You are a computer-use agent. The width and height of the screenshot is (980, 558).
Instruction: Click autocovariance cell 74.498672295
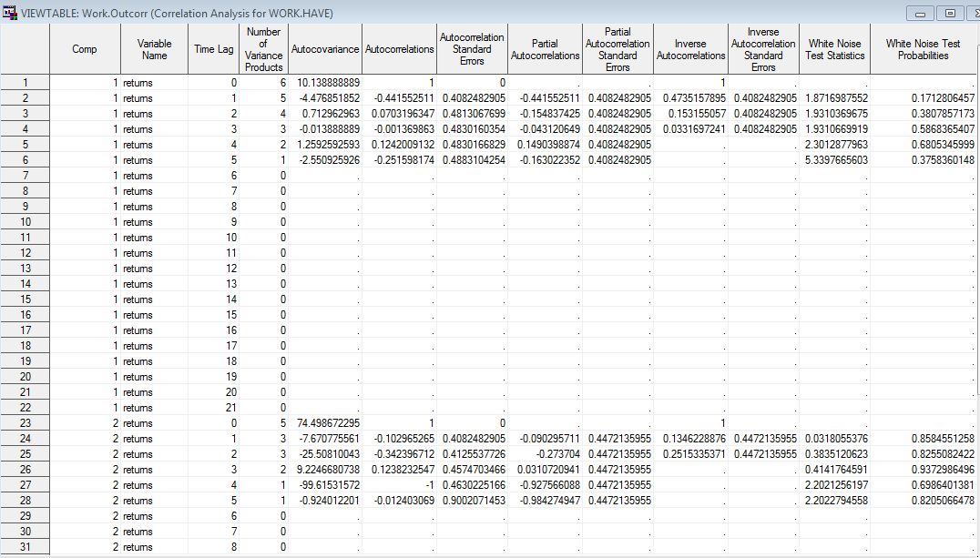(x=325, y=423)
